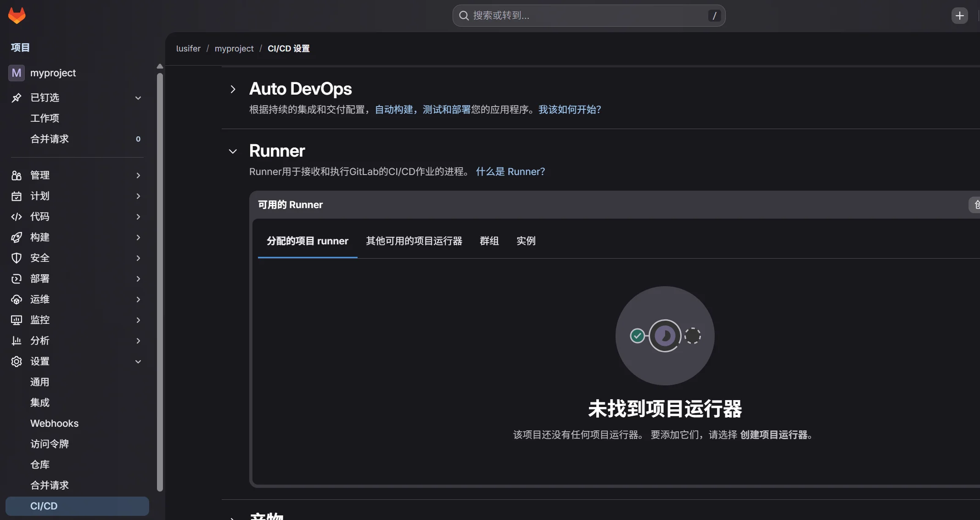The height and width of the screenshot is (520, 980).
Task: Open 工作项 in the sidebar
Action: pyautogui.click(x=77, y=118)
